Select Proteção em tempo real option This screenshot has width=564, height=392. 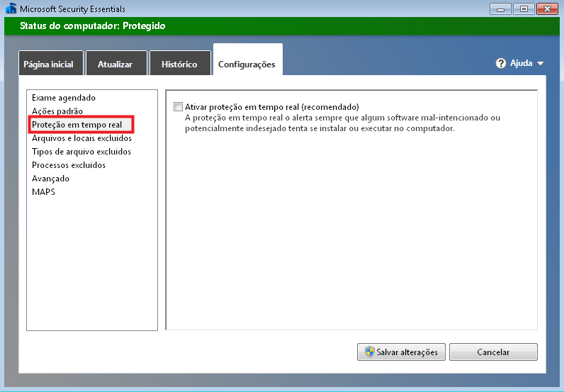(77, 125)
